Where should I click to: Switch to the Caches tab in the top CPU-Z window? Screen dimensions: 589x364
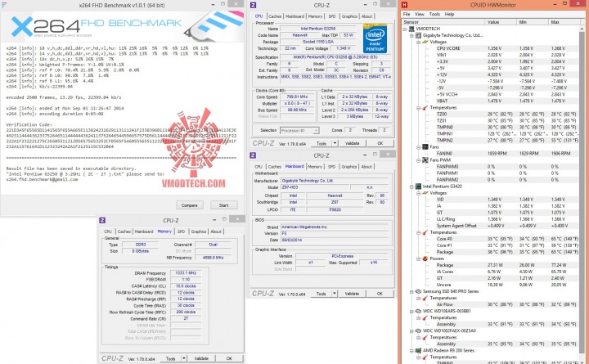[x=275, y=16]
